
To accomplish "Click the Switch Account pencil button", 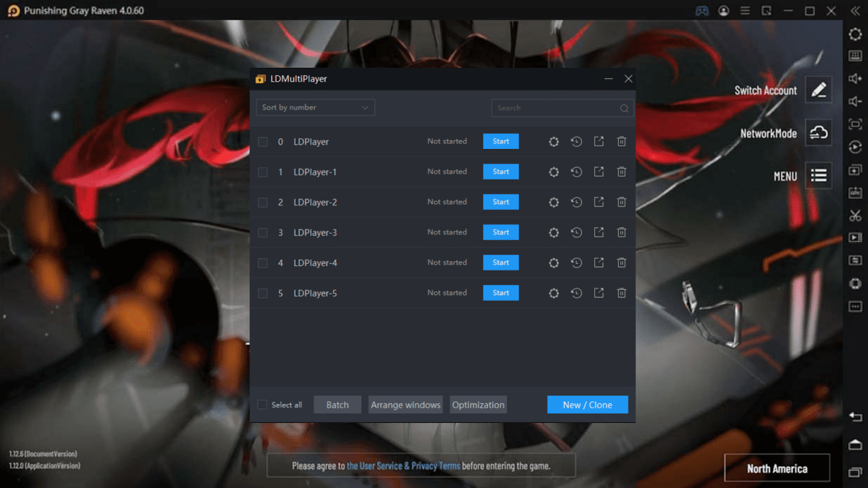I will (819, 90).
